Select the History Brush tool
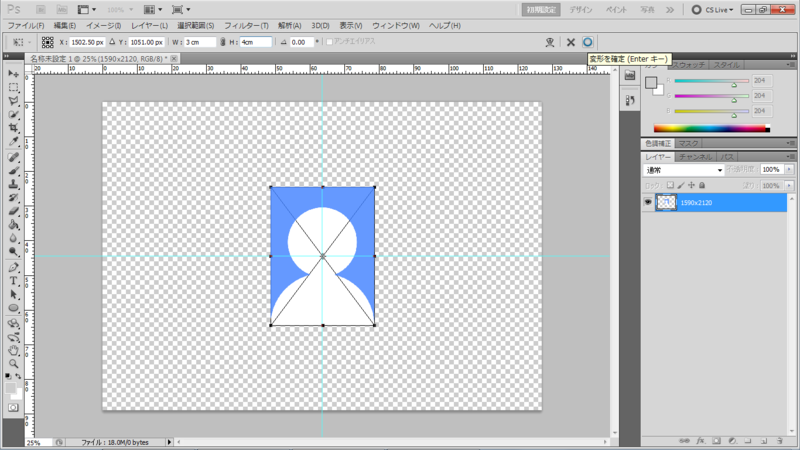This screenshot has height=450, width=800. pos(13,198)
